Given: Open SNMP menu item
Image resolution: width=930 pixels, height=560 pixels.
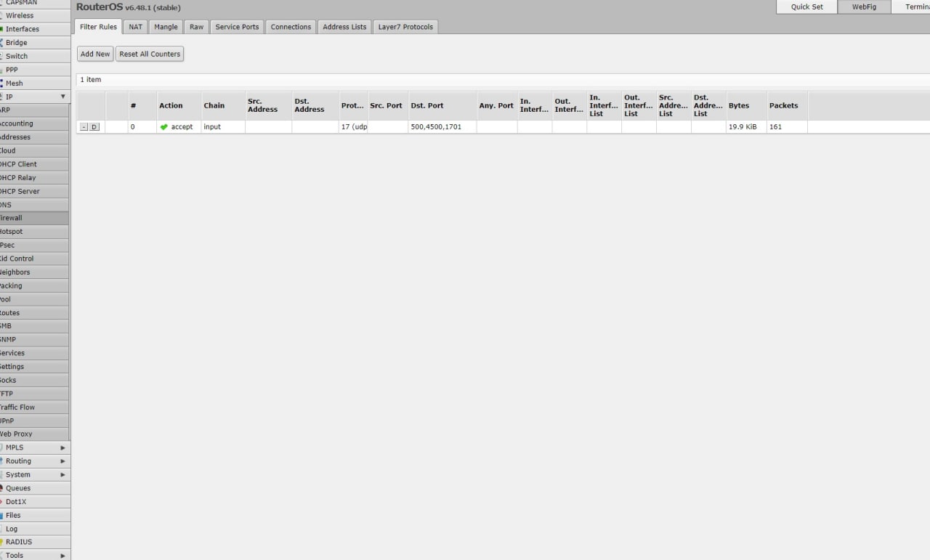Looking at the screenshot, I should click(34, 340).
